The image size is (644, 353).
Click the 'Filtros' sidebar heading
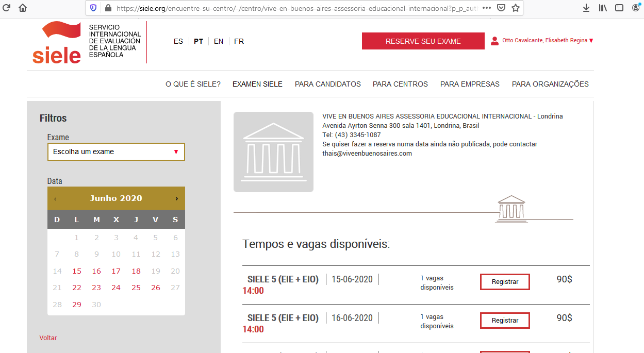pos(53,118)
